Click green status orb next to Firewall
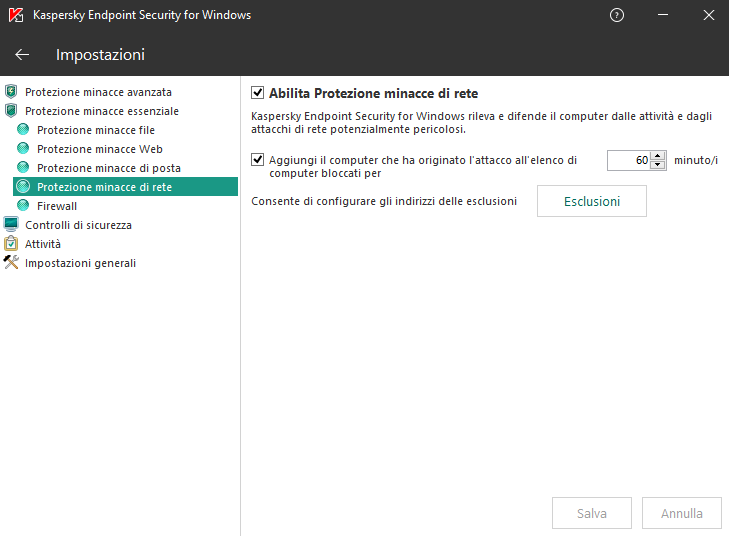 point(23,205)
